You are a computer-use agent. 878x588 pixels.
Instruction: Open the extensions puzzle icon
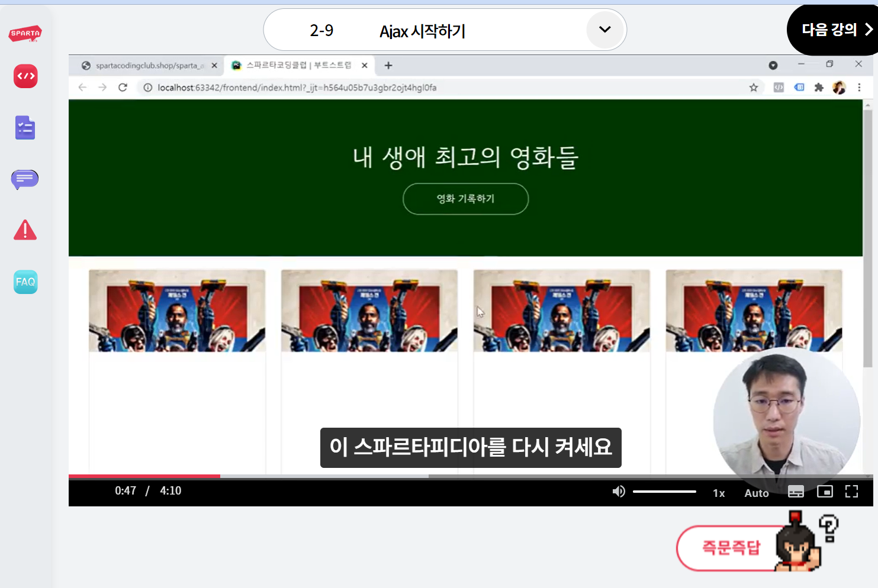819,88
